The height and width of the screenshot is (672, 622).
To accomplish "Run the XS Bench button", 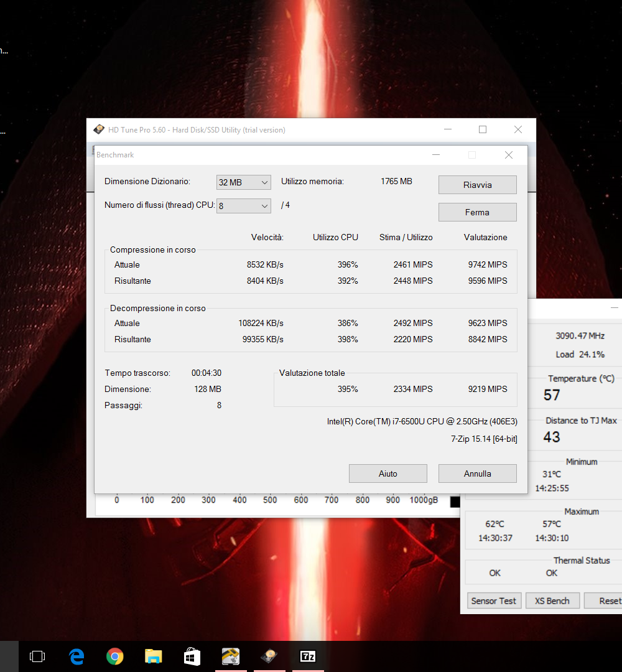I will [x=552, y=601].
